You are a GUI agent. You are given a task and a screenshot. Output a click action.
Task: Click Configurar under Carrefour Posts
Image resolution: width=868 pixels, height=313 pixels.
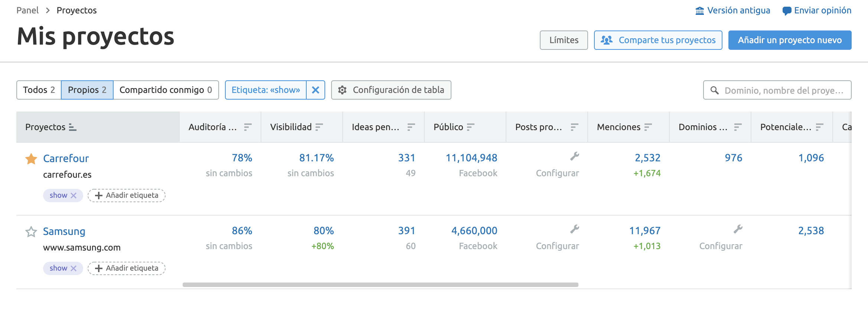[x=558, y=173]
